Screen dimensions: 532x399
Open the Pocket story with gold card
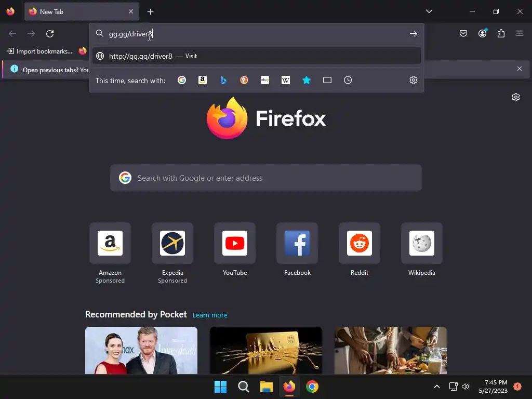266,351
